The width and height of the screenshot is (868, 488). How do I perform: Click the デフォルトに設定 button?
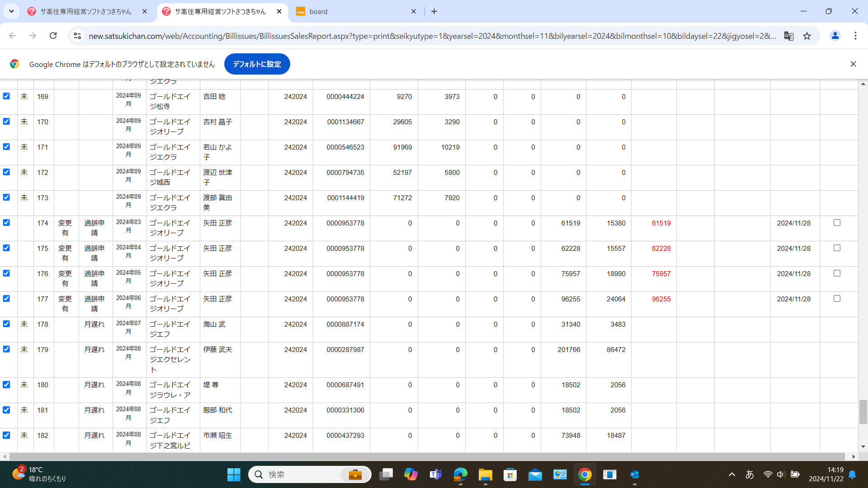tap(257, 64)
